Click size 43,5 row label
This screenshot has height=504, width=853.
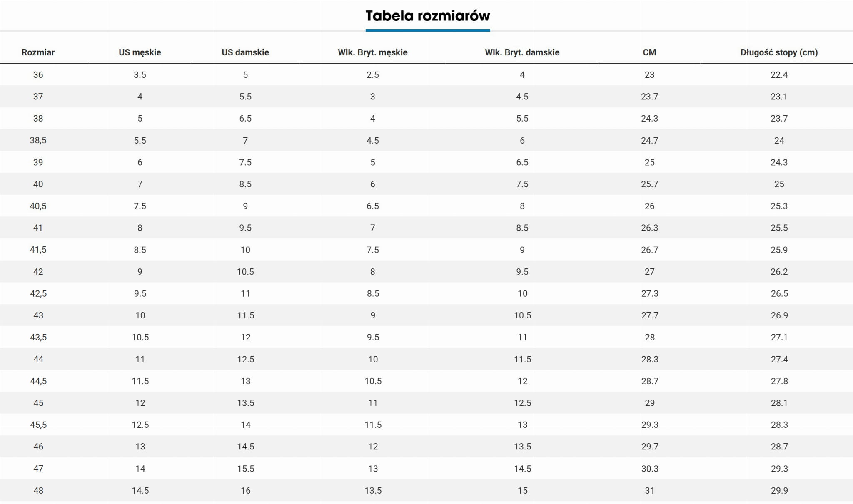point(38,338)
